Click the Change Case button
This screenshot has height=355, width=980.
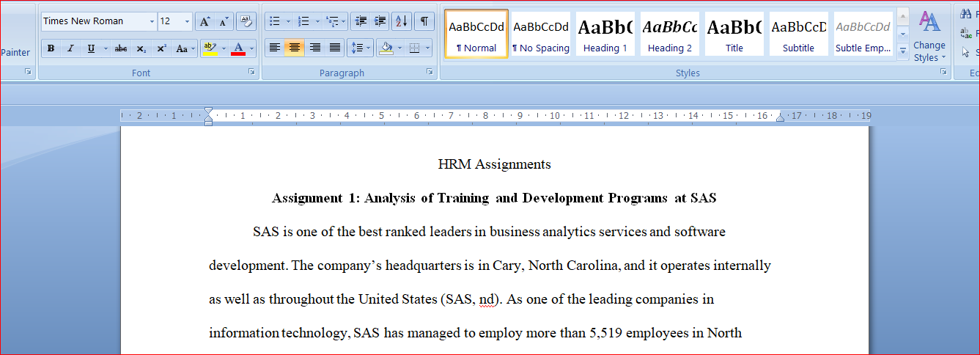pos(181,48)
